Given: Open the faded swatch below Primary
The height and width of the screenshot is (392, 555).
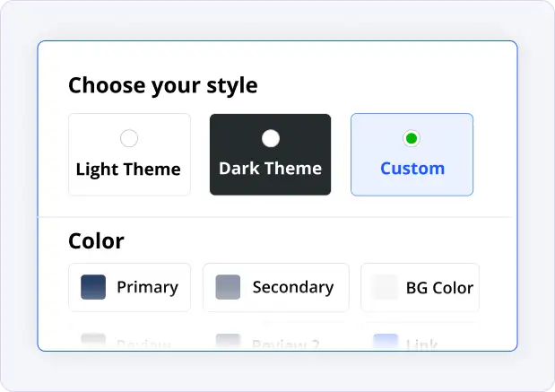Looking at the screenshot, I should coord(93,342).
